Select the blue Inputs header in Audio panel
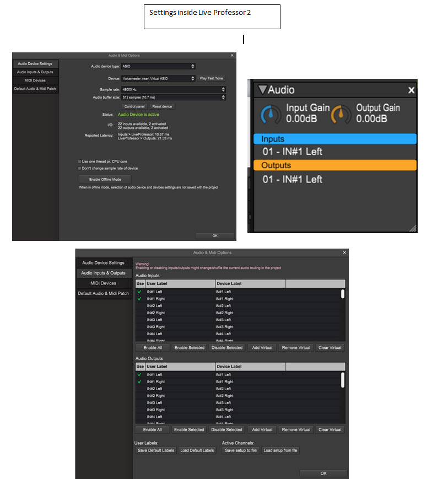Viewport: 448px width, 479px height. [x=335, y=139]
